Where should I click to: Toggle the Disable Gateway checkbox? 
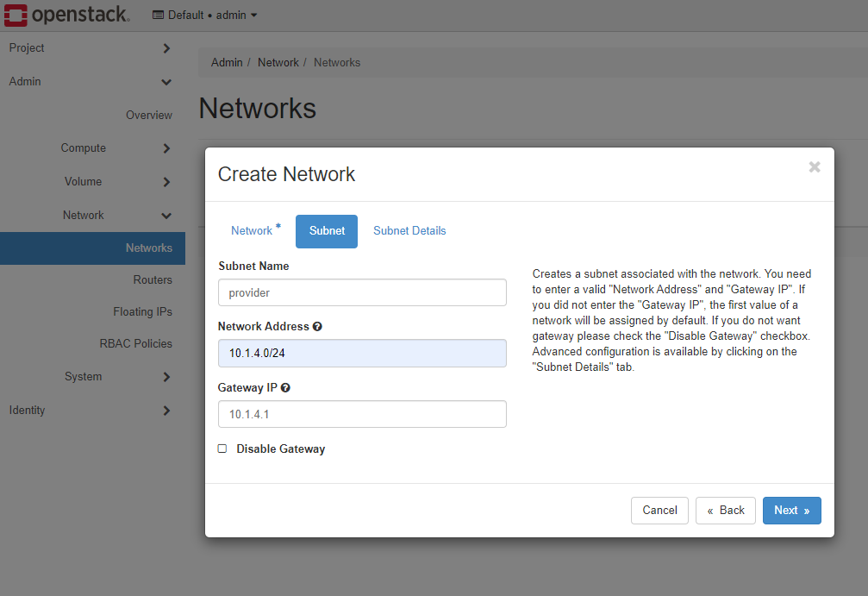[222, 449]
